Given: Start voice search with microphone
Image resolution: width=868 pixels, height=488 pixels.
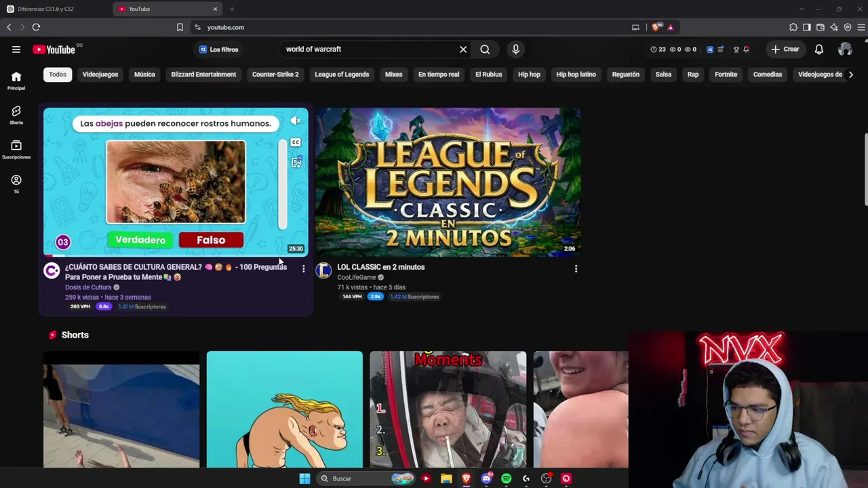Looking at the screenshot, I should [515, 49].
